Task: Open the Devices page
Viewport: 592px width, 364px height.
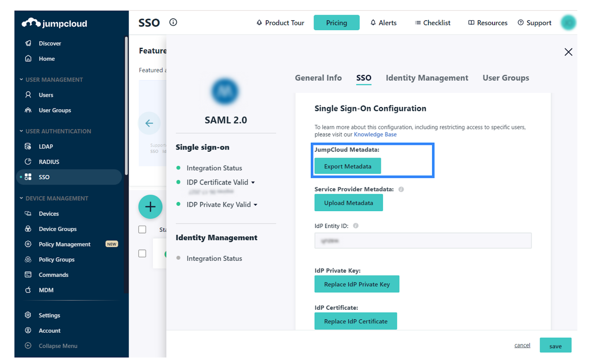Action: coord(48,214)
